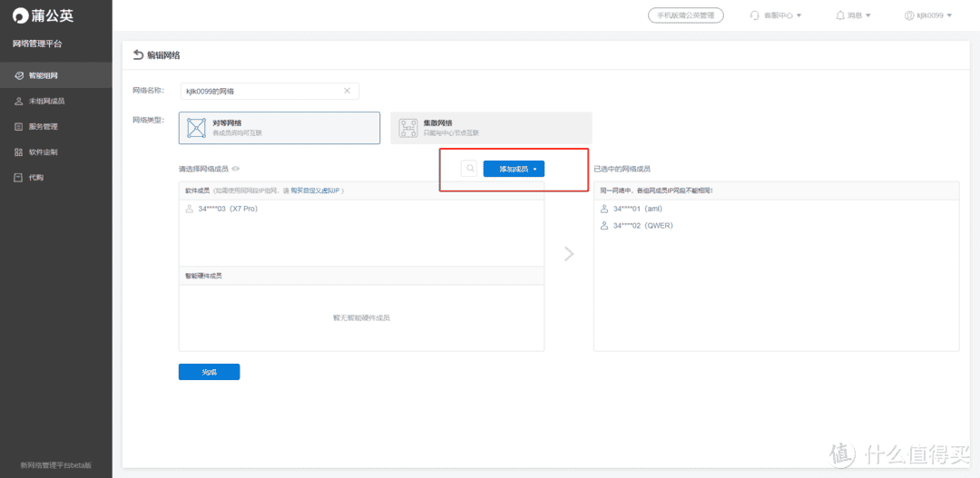Click the user avatar icon next to kjlk0099
The image size is (980, 478).
(909, 15)
